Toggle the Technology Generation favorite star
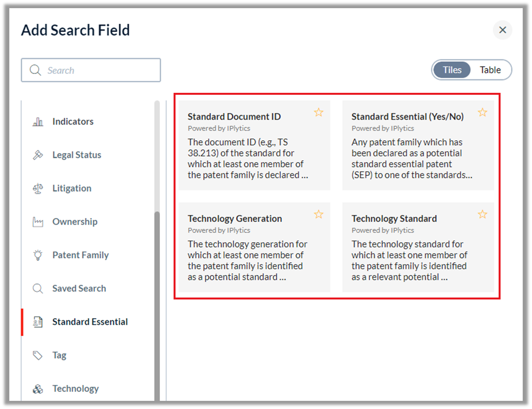Viewport: 532px width, 409px height. click(319, 214)
